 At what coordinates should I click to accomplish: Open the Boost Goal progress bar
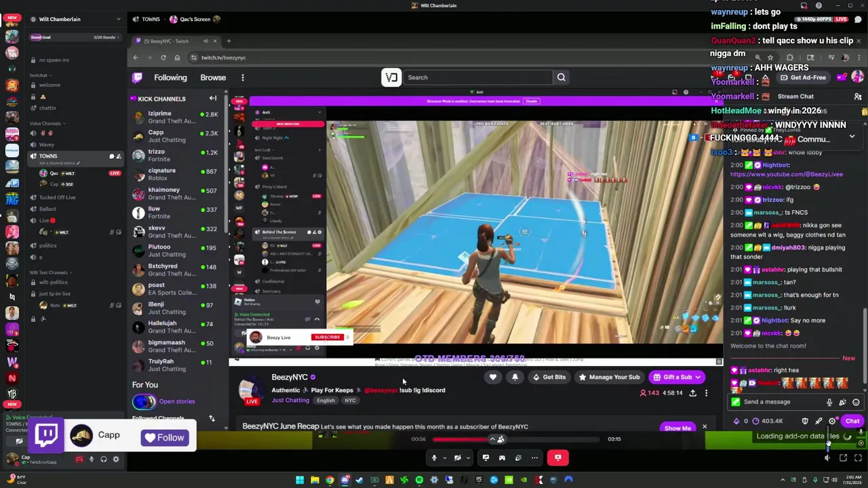(75, 37)
